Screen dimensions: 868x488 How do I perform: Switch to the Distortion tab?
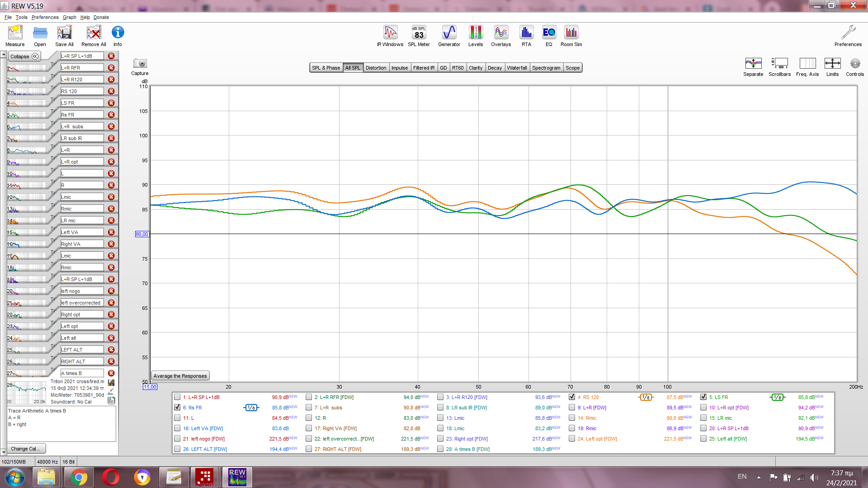point(376,68)
